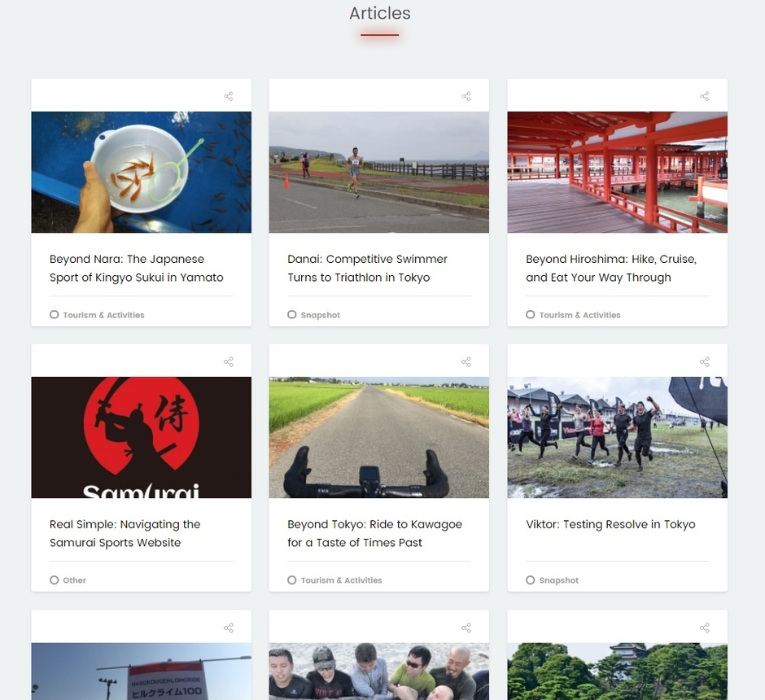Open article Viktor: Testing Resolve in Tokyo
The image size is (765, 700).
[610, 524]
